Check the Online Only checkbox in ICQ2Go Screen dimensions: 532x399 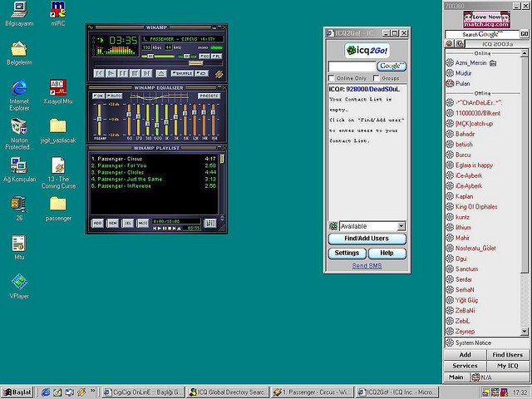pyautogui.click(x=331, y=78)
